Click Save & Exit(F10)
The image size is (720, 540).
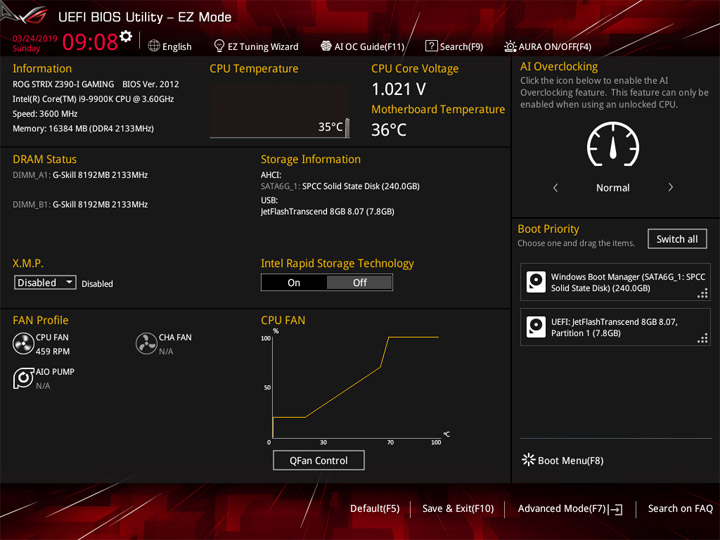click(x=458, y=509)
